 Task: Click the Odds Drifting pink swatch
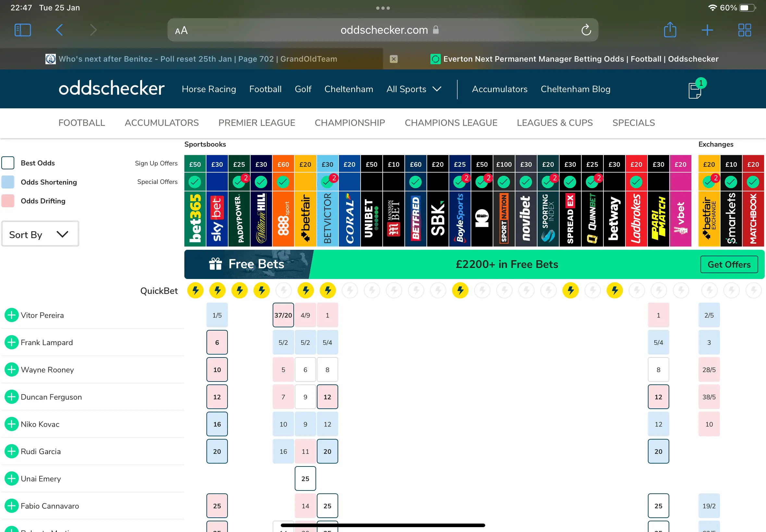(x=8, y=201)
